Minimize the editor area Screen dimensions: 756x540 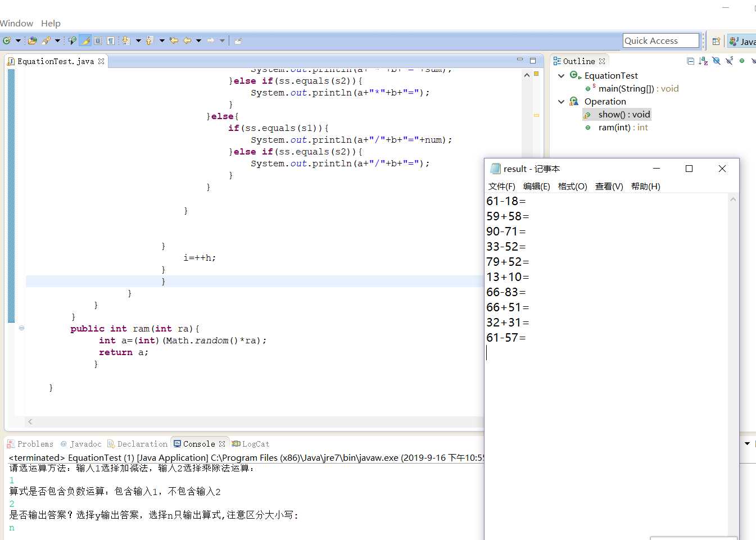519,60
